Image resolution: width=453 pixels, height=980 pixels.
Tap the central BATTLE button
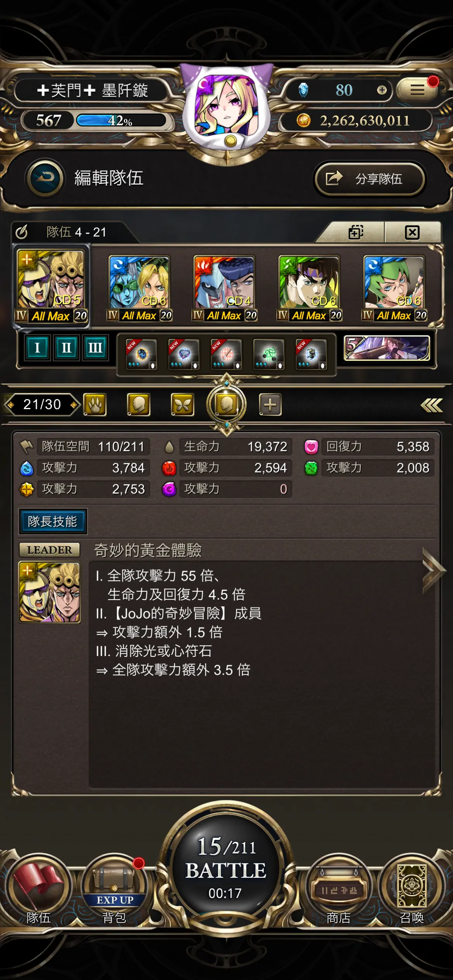(226, 867)
